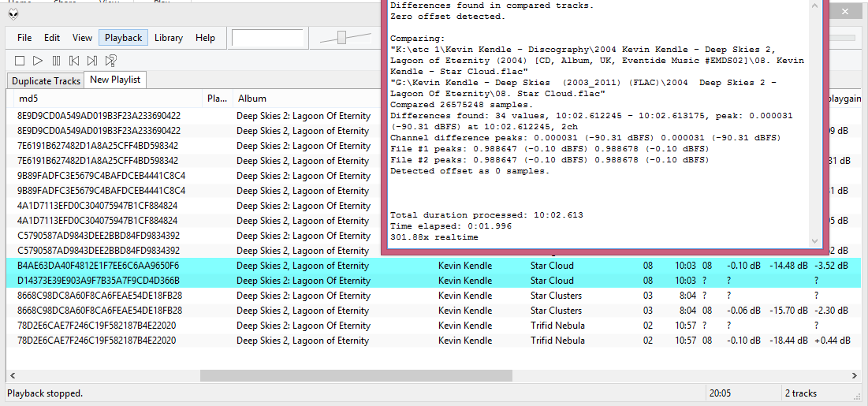The width and height of the screenshot is (868, 406).
Task: Click the '20:05' total time in status bar
Action: 721,393
